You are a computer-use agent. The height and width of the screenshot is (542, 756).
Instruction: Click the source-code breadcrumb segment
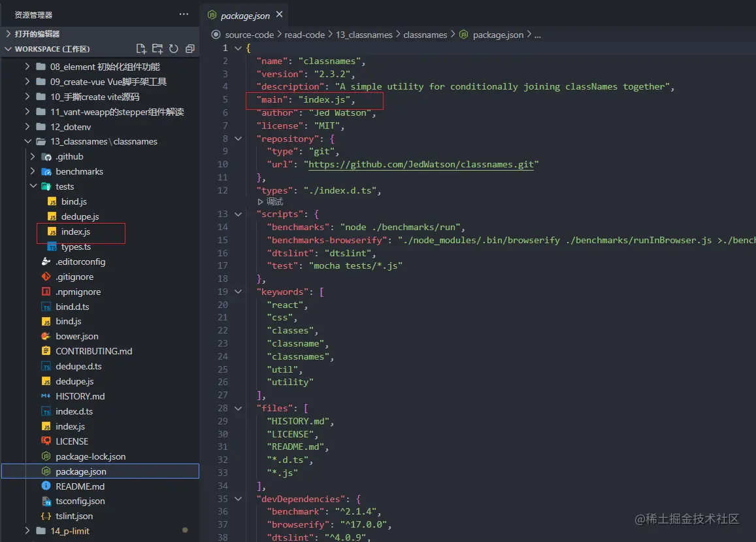(x=249, y=35)
